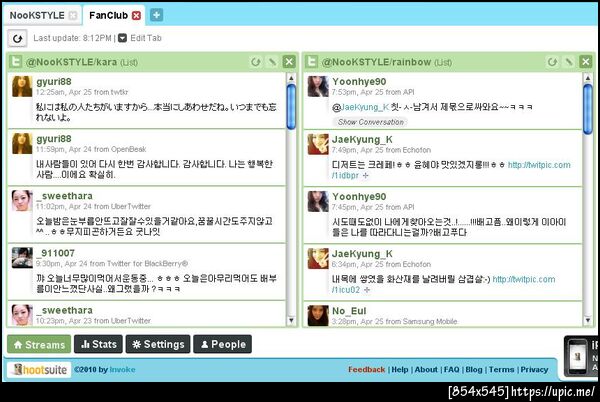Open the FAQ link in footer
The height and width of the screenshot is (402, 600).
[x=452, y=369]
